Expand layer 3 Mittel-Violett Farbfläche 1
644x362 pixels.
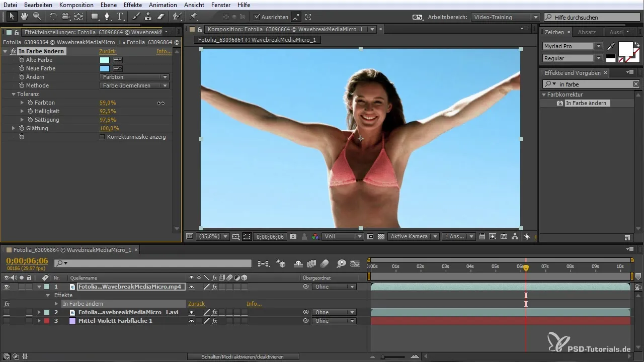(x=39, y=321)
